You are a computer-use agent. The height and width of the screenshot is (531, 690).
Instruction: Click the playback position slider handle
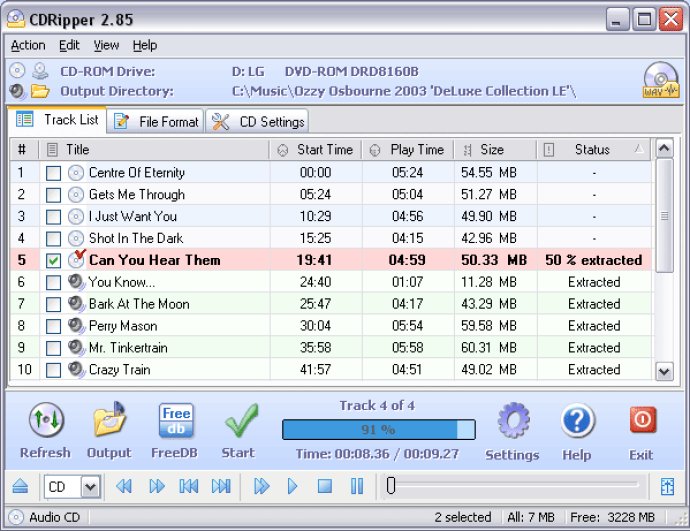coord(390,486)
